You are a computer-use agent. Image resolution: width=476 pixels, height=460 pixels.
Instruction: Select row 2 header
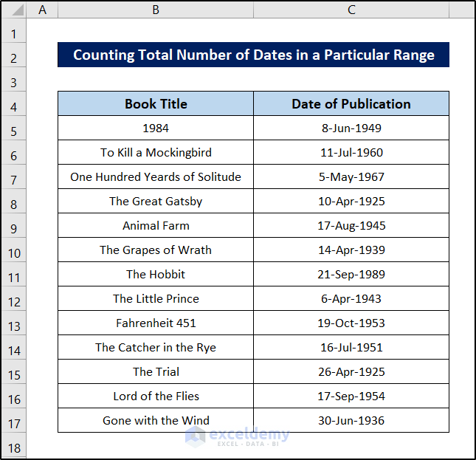pos(14,55)
